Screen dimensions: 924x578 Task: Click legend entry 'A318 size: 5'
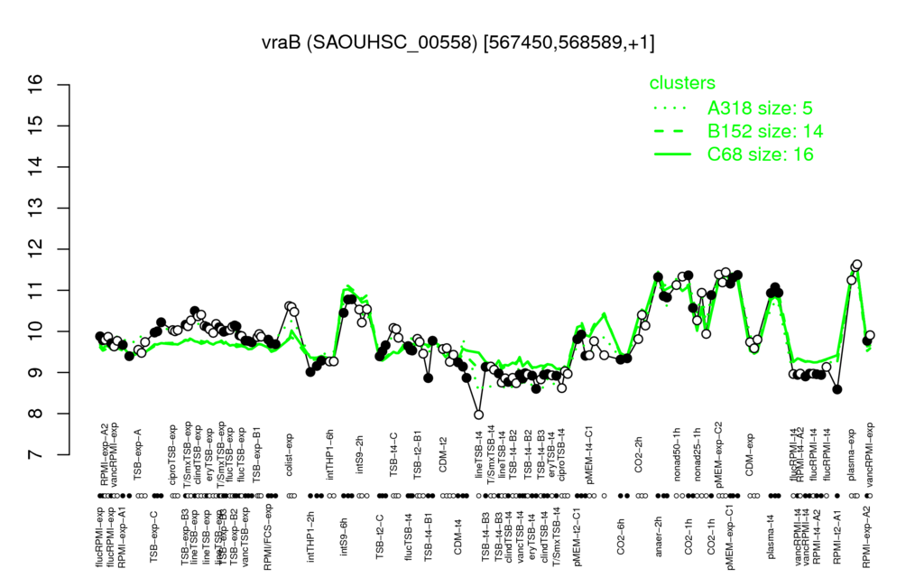coord(760,108)
